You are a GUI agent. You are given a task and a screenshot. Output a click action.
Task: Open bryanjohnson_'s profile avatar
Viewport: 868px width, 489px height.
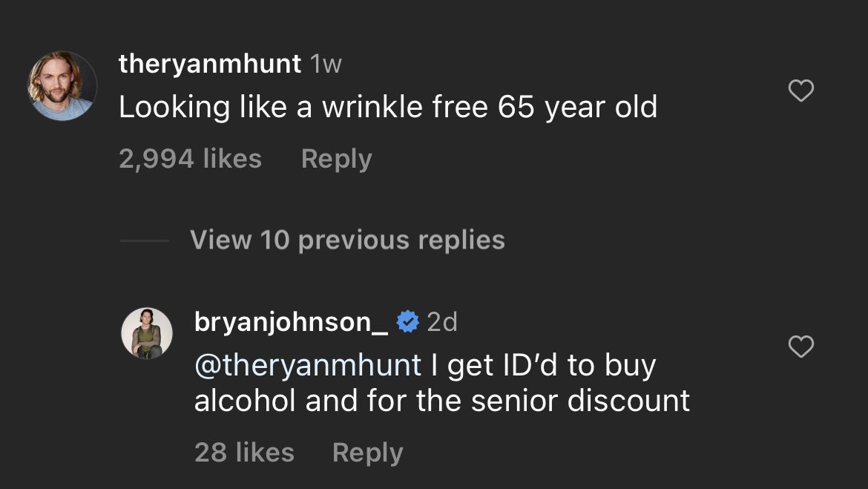[x=147, y=332]
